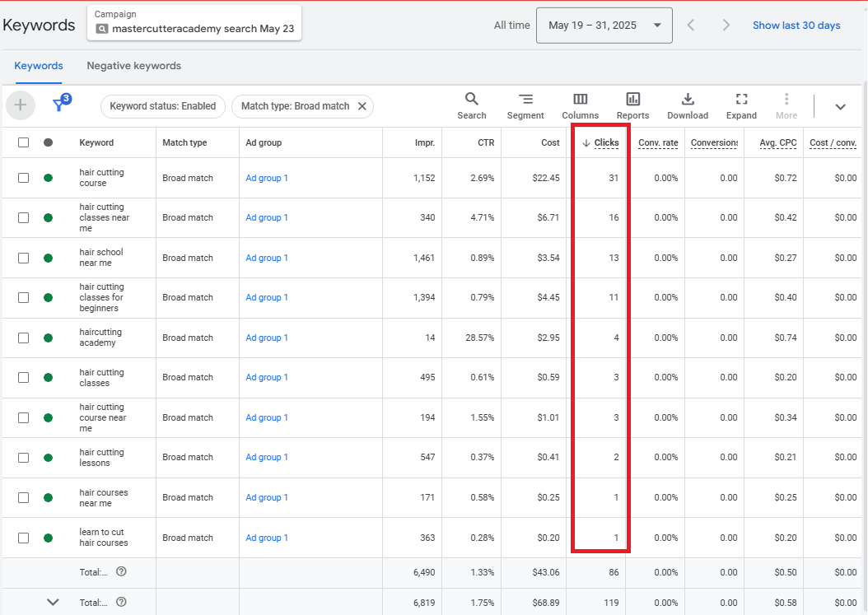This screenshot has width=868, height=615.
Task: Click the campaign search icon in the Campaign box
Action: click(102, 29)
